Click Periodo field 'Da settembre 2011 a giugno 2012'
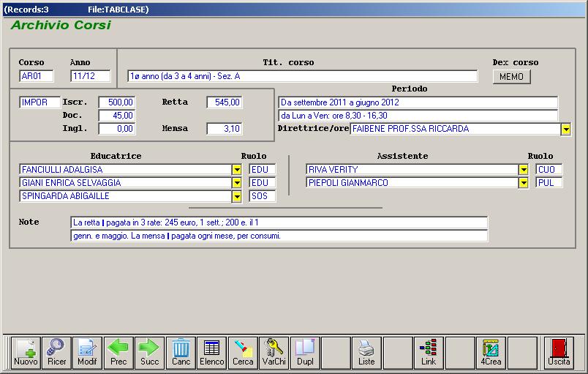The image size is (588, 374). tap(418, 102)
